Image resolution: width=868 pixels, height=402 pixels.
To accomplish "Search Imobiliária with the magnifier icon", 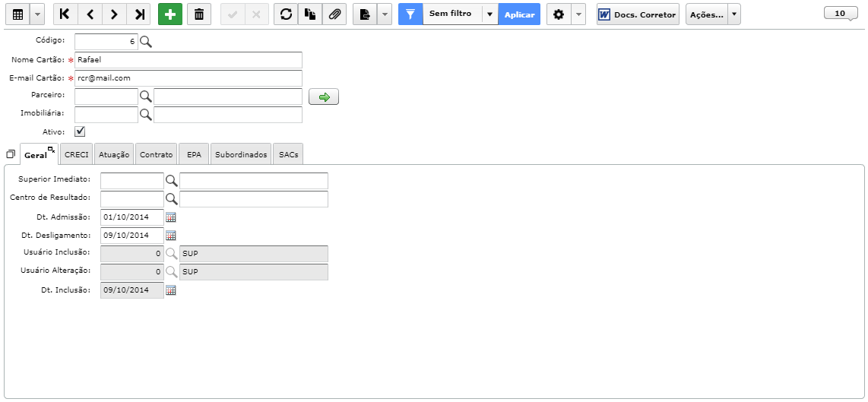I will [146, 115].
